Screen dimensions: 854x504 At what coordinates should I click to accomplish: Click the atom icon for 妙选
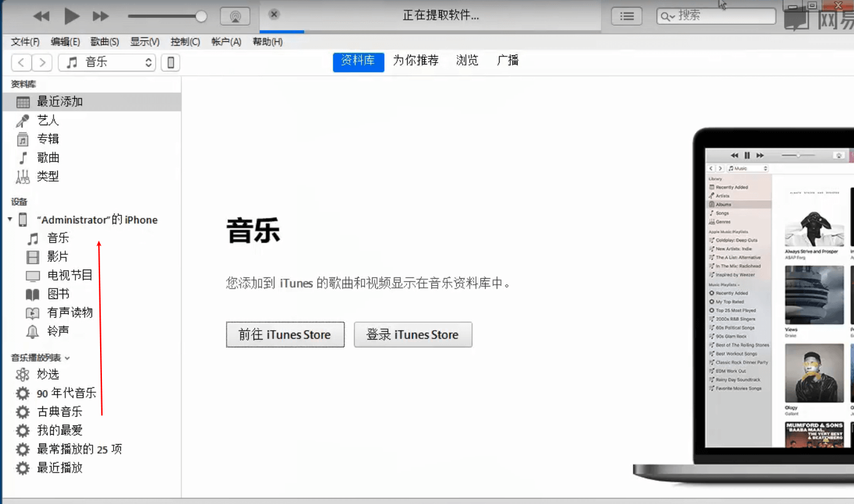23,374
